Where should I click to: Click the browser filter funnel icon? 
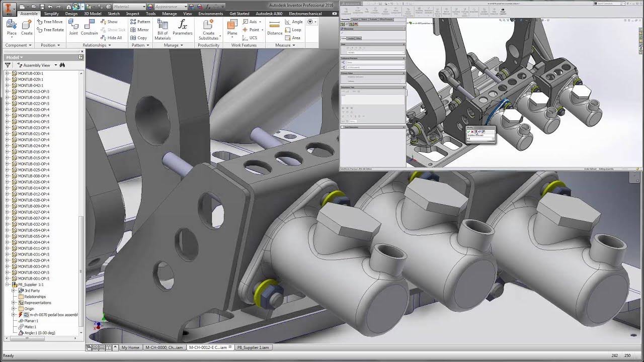(8, 65)
